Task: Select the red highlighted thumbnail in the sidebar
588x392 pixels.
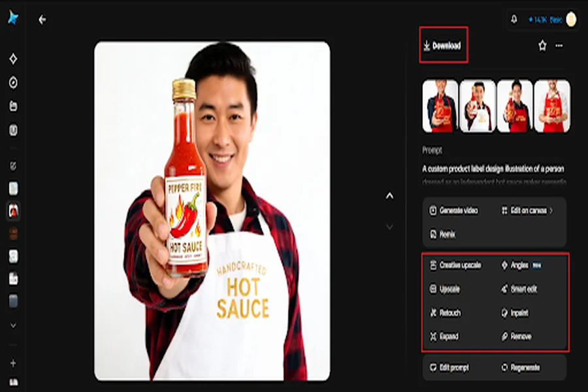Action: point(13,211)
